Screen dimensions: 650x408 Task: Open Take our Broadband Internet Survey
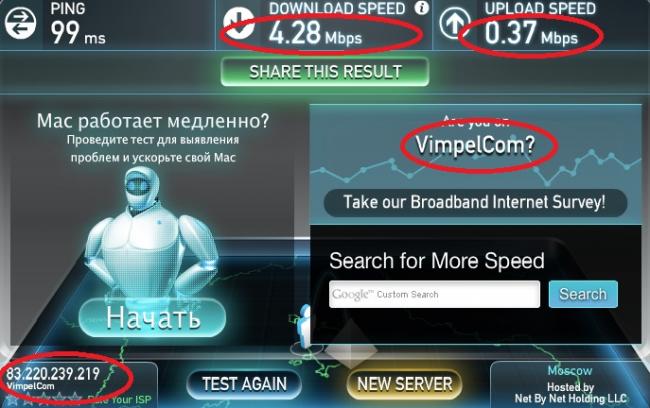pos(475,202)
